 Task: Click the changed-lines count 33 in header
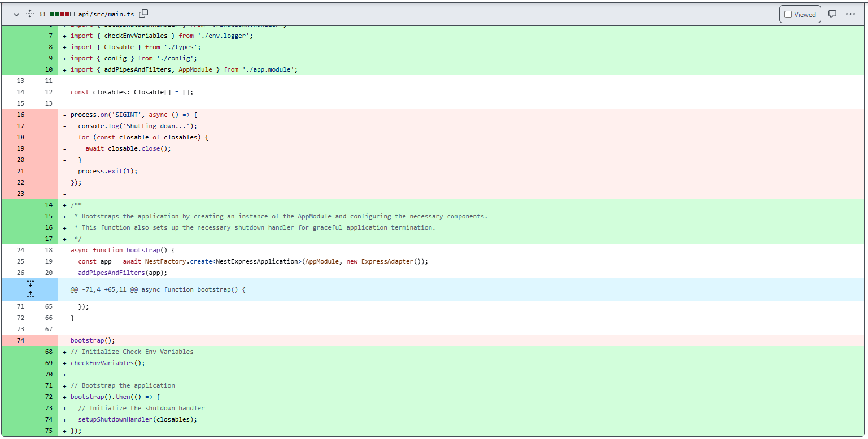tap(42, 14)
